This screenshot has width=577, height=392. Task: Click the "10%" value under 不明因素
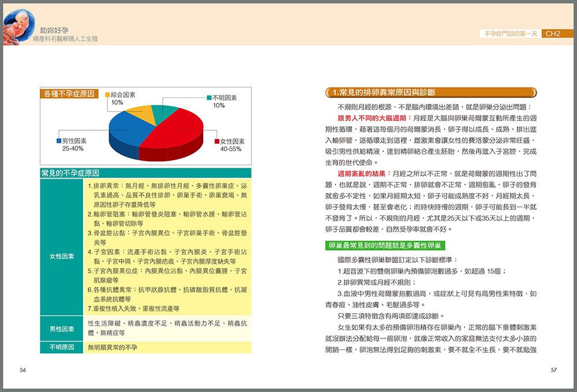pos(219,105)
